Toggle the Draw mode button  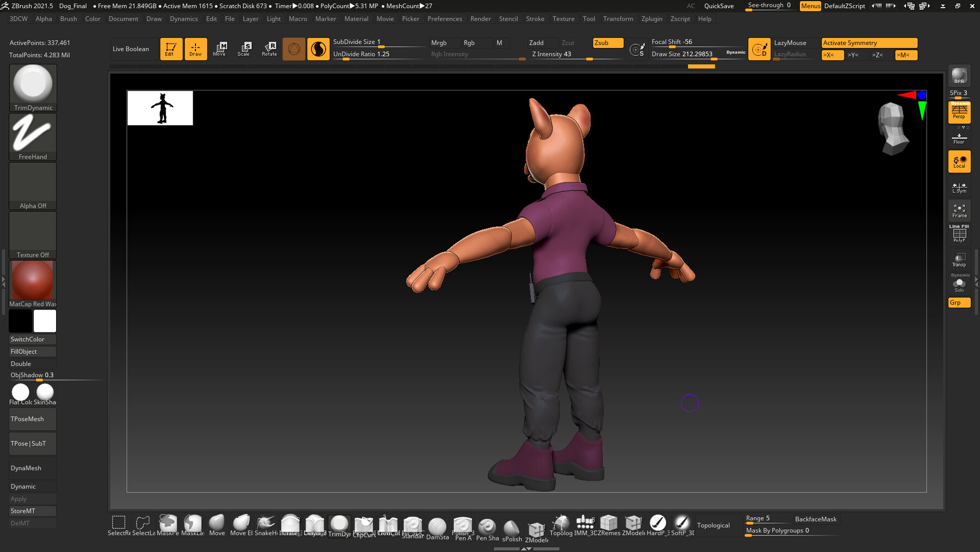195,48
